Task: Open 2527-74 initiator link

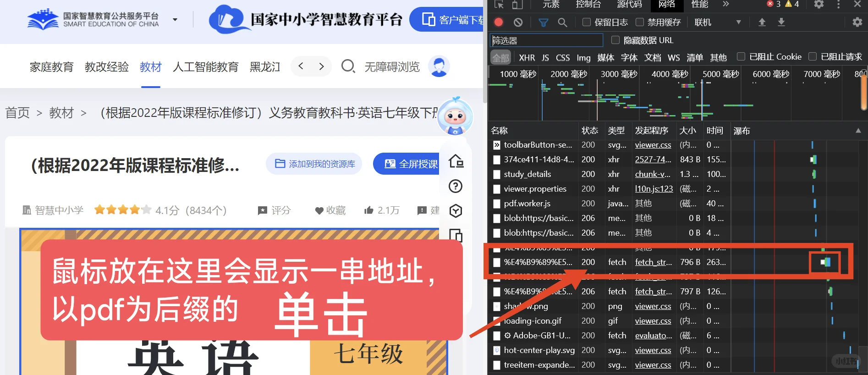Action: 653,160
